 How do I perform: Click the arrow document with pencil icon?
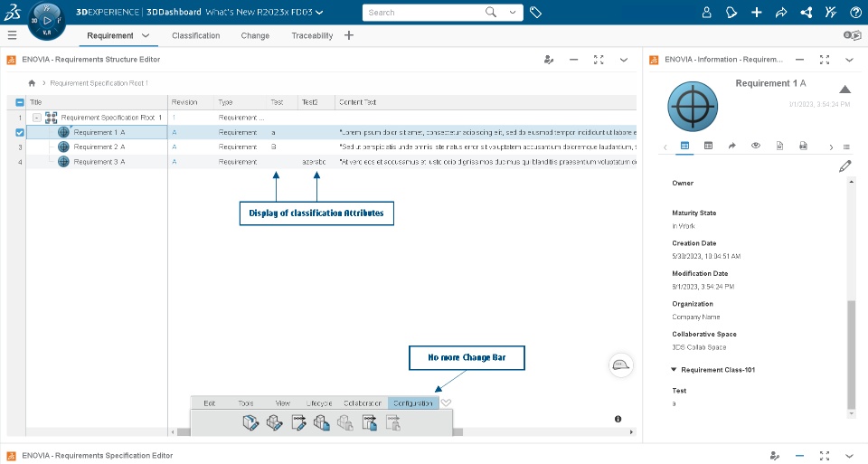298,423
